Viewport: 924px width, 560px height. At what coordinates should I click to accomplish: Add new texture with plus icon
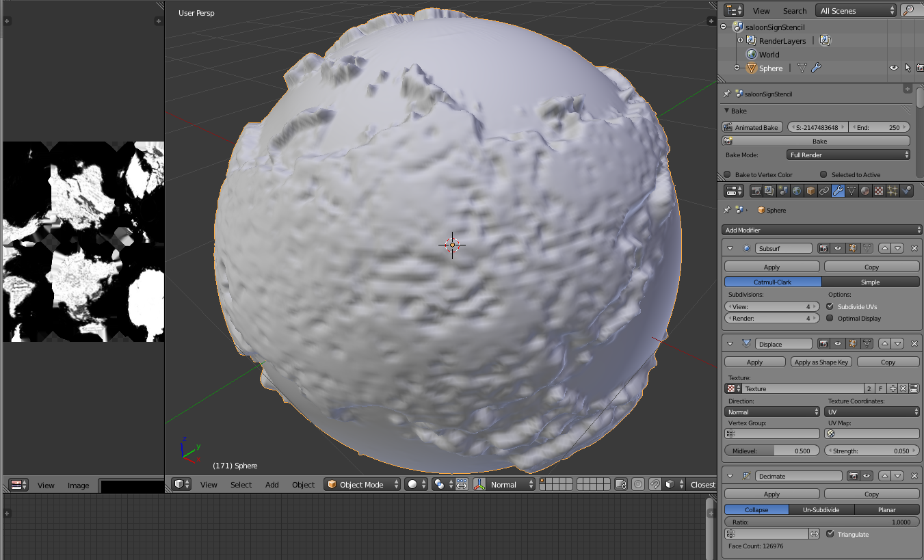[893, 388]
